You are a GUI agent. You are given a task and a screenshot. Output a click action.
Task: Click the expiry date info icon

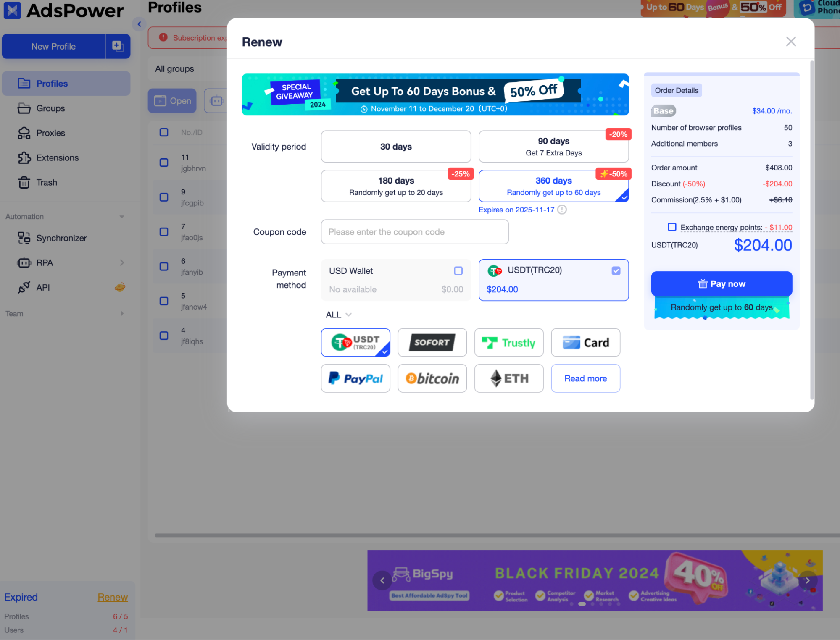click(562, 210)
